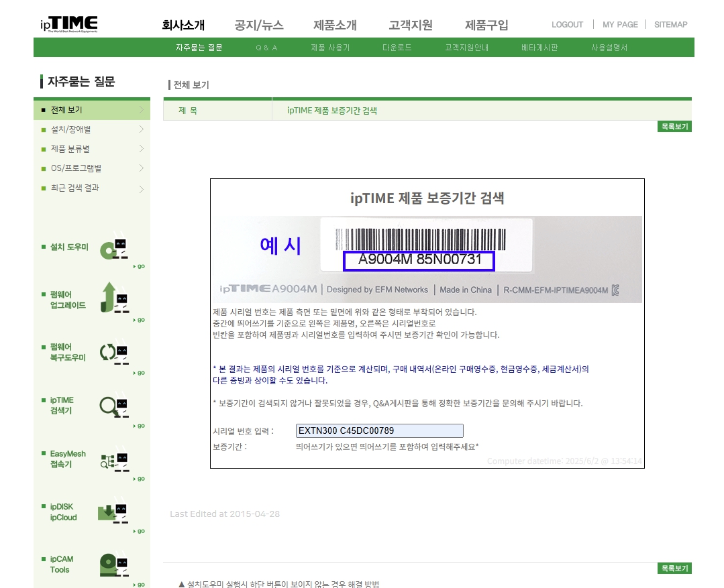Viewport: 724px width, 588px height.
Task: Click the top 목록보기 button
Action: click(x=674, y=127)
